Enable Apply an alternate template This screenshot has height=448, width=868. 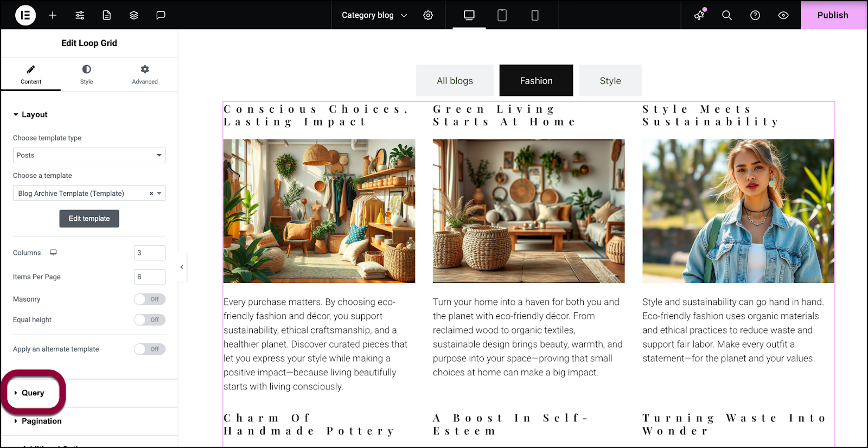[150, 349]
